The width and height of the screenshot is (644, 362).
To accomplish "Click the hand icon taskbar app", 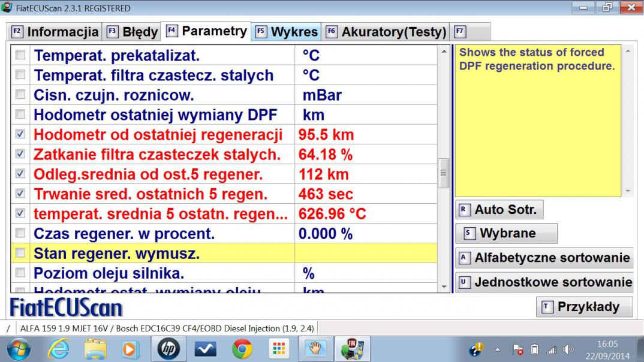I will (x=315, y=349).
